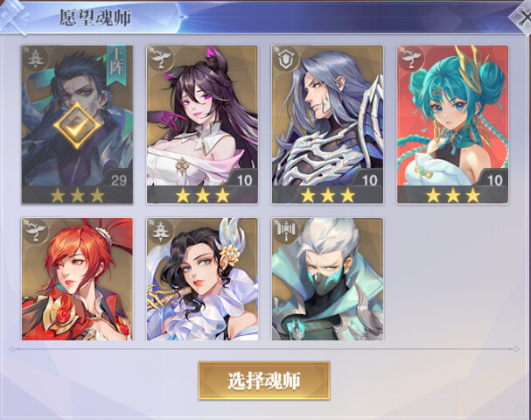Click the 愿望魂师 title header

click(x=95, y=17)
